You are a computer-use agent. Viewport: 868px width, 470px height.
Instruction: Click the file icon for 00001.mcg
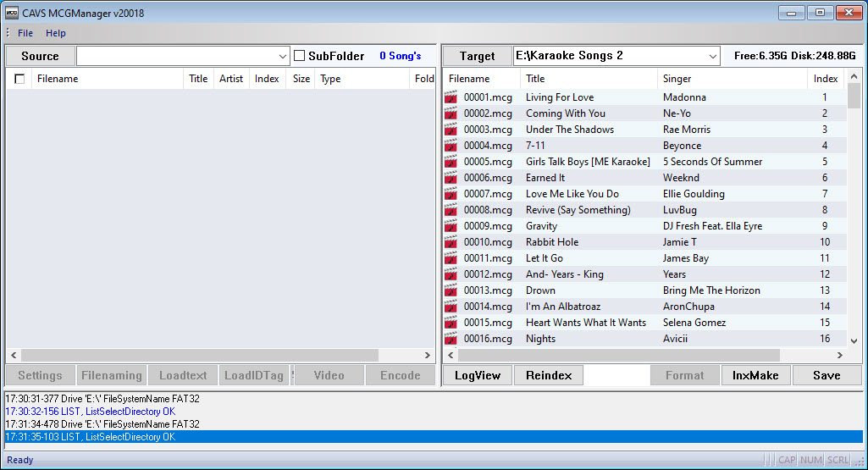point(451,97)
